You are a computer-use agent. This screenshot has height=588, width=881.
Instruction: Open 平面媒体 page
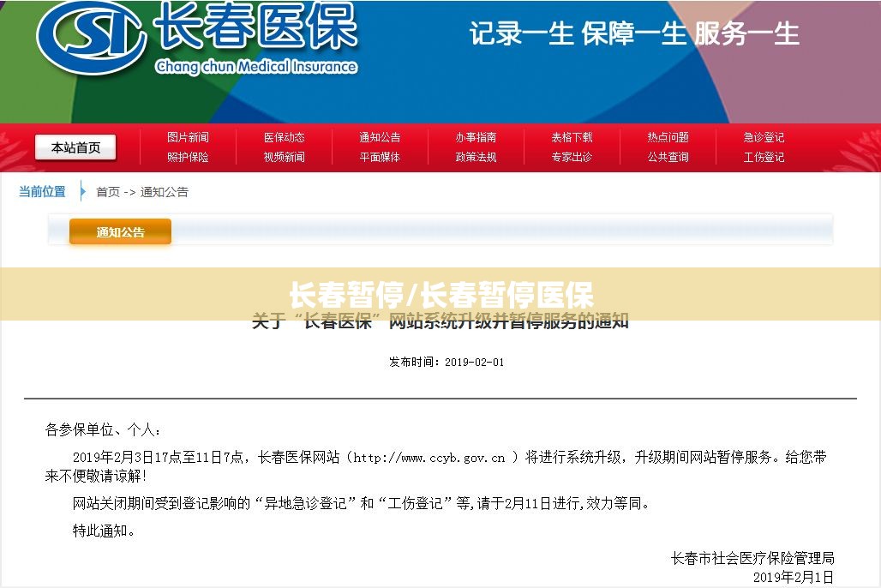click(380, 157)
